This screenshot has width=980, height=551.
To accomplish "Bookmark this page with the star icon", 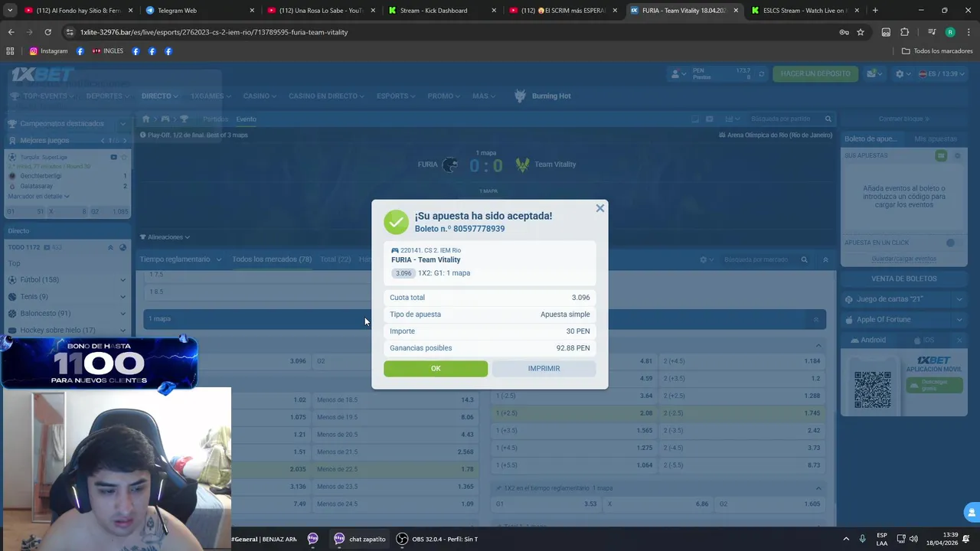I will click(861, 32).
